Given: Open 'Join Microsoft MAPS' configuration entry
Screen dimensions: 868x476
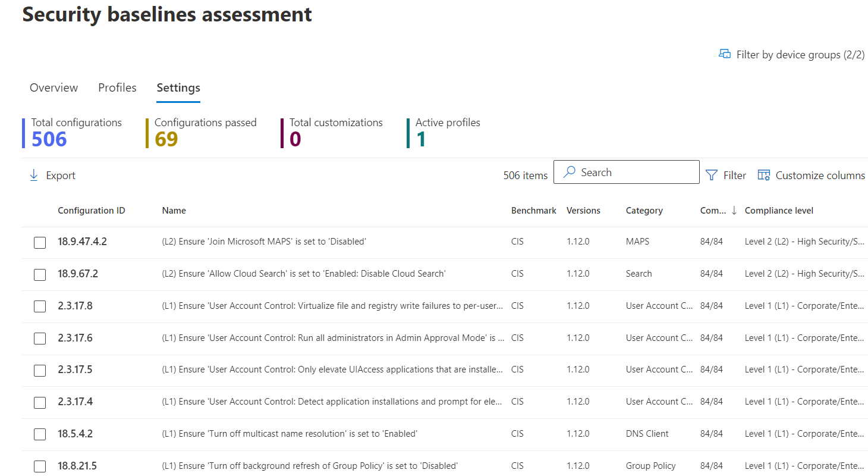Looking at the screenshot, I should pyautogui.click(x=263, y=242).
